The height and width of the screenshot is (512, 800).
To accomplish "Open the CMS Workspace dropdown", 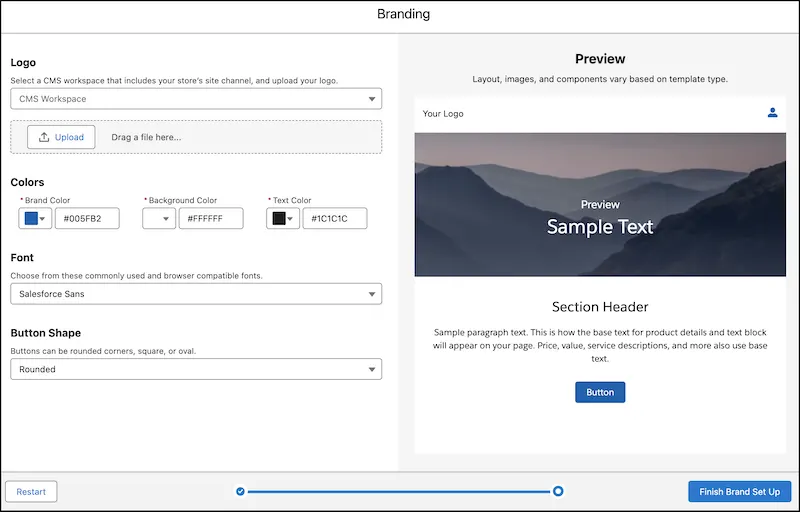I will [196, 99].
